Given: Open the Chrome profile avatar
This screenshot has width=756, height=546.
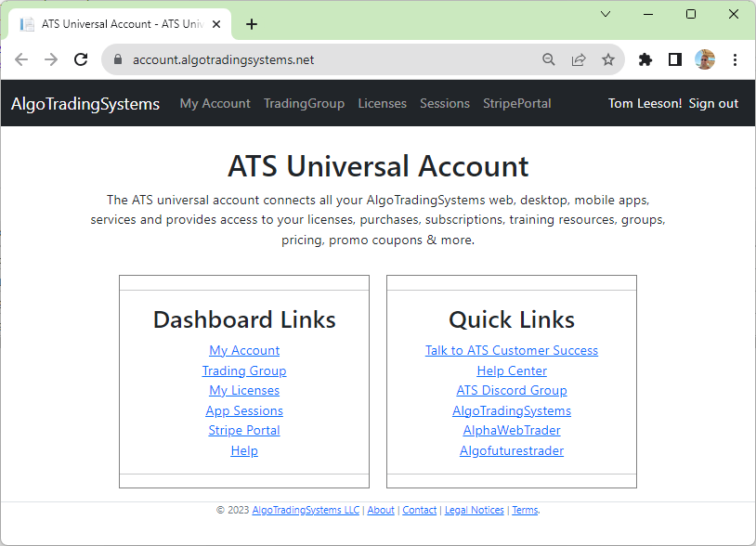Looking at the screenshot, I should point(705,59).
